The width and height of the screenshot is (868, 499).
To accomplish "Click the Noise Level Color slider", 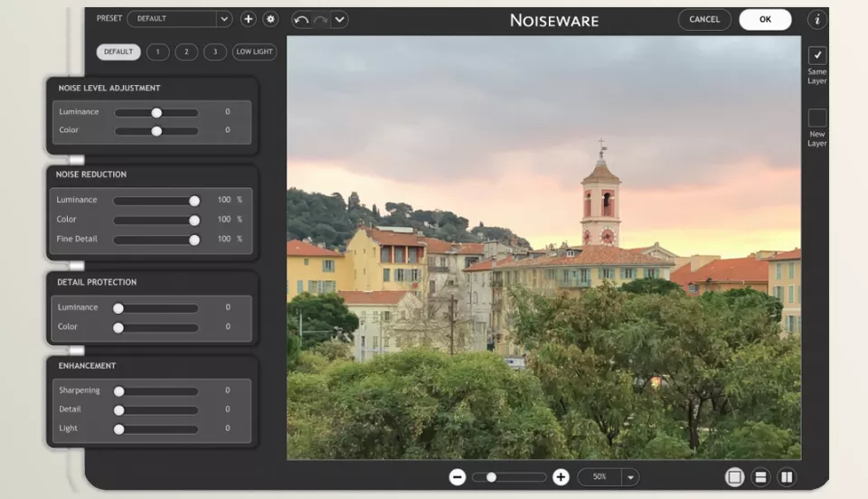I will (156, 131).
